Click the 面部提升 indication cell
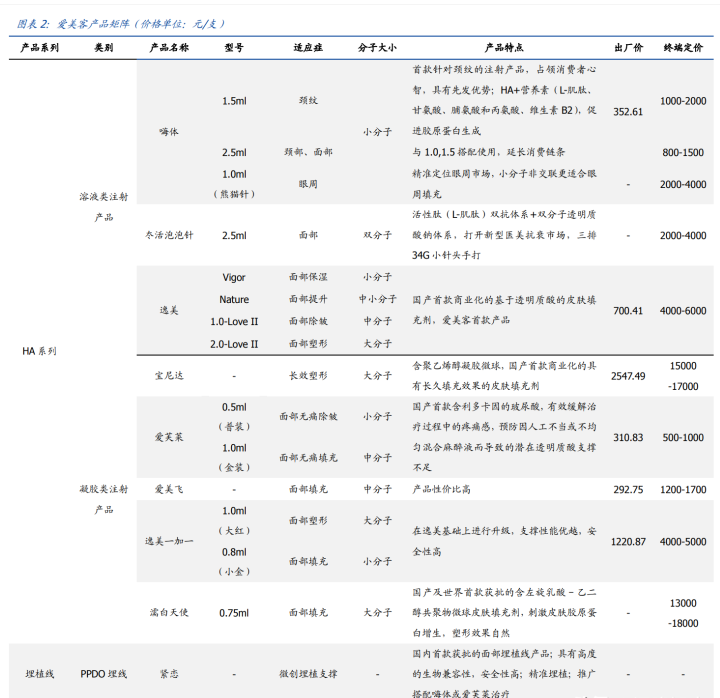The image size is (720, 698). [x=308, y=299]
